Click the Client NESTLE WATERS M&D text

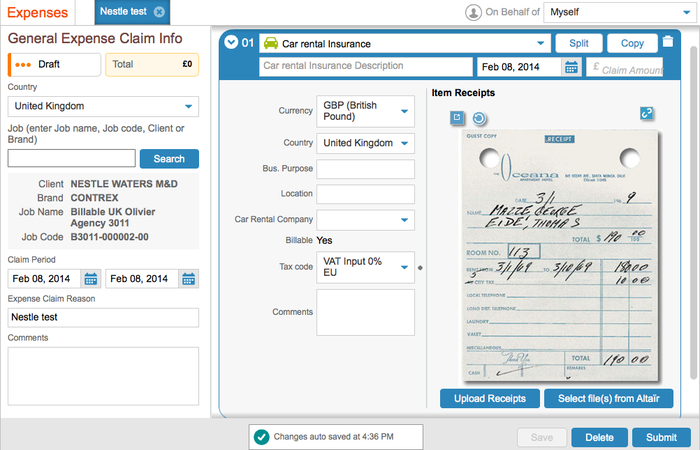pyautogui.click(x=124, y=184)
